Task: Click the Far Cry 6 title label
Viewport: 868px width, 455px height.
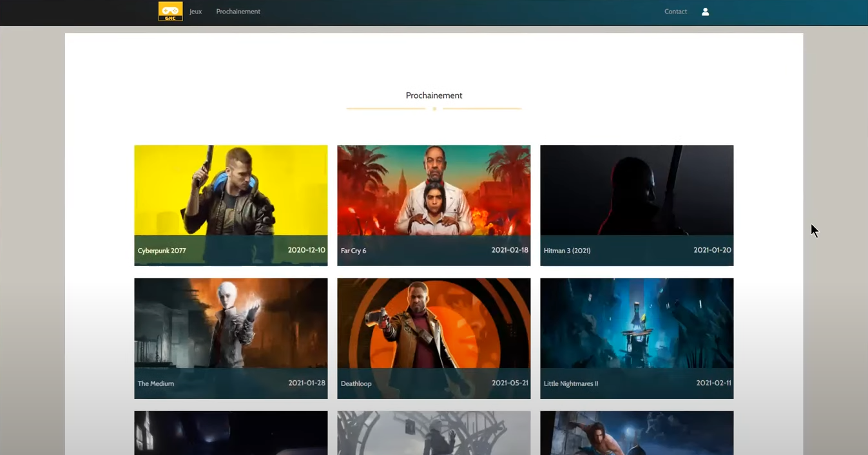Action: [x=353, y=251]
